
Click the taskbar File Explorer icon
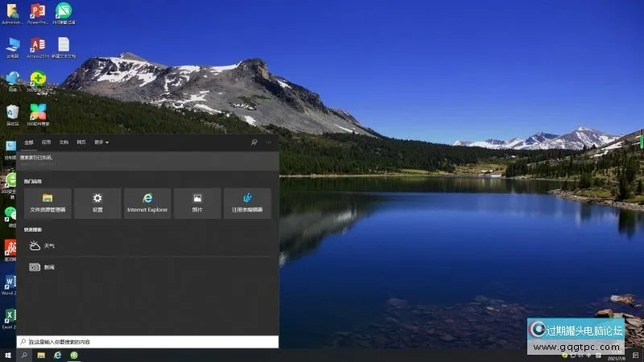pyautogui.click(x=40, y=355)
